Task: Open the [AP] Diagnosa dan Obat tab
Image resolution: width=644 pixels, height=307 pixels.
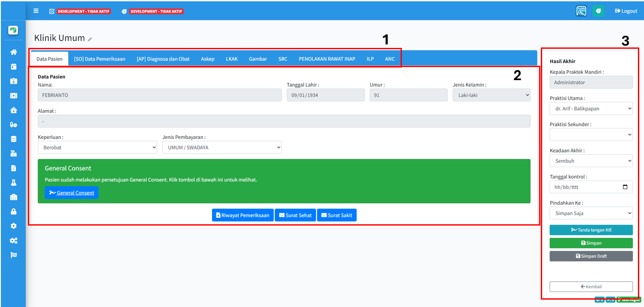Action: tap(163, 59)
